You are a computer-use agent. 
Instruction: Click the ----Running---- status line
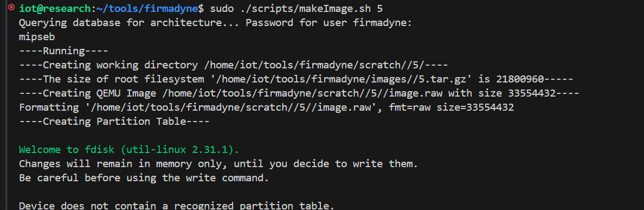(x=63, y=52)
